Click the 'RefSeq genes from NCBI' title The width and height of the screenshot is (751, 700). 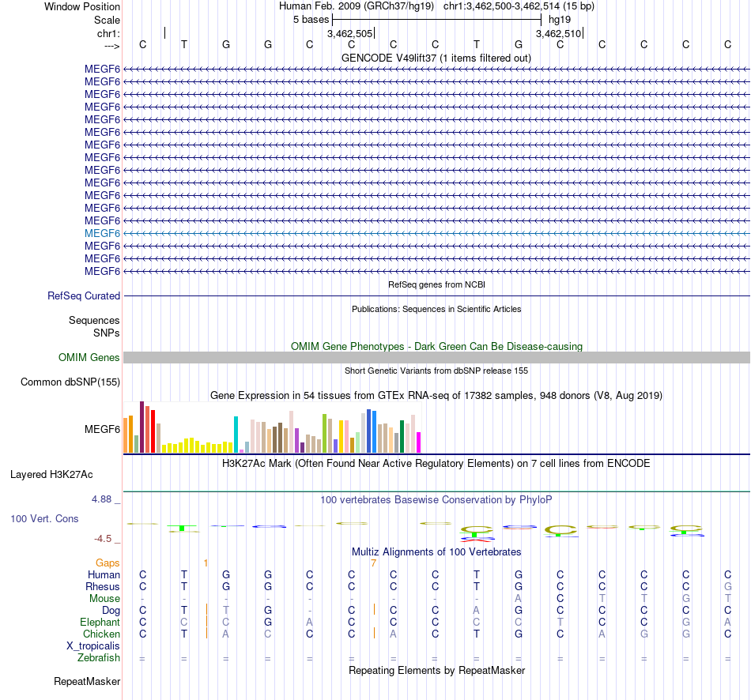[436, 284]
